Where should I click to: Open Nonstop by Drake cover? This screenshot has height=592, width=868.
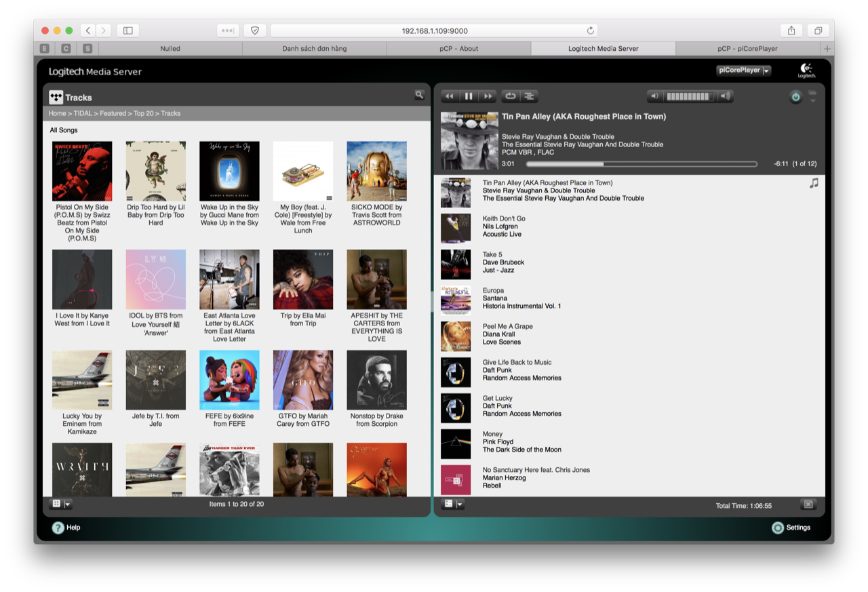[377, 380]
